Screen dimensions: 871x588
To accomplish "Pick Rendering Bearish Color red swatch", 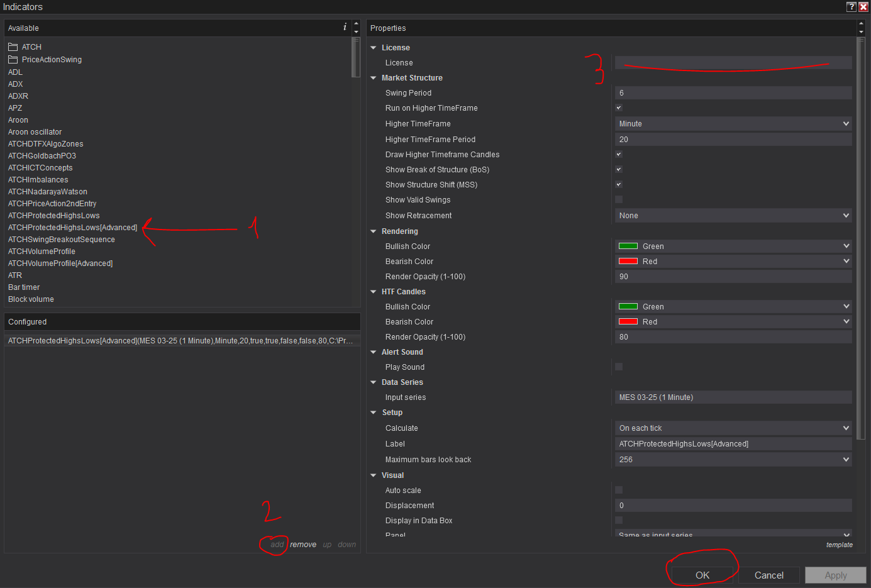I will [x=628, y=261].
